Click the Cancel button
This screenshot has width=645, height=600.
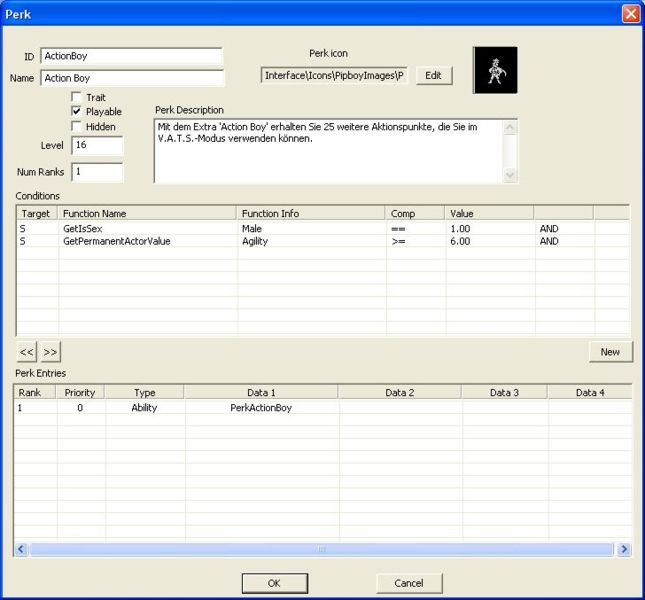point(409,583)
